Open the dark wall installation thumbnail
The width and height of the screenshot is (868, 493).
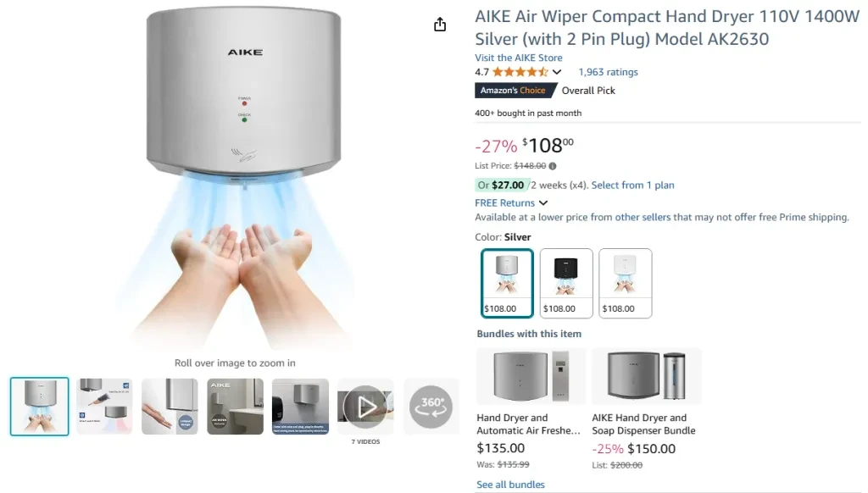(300, 407)
